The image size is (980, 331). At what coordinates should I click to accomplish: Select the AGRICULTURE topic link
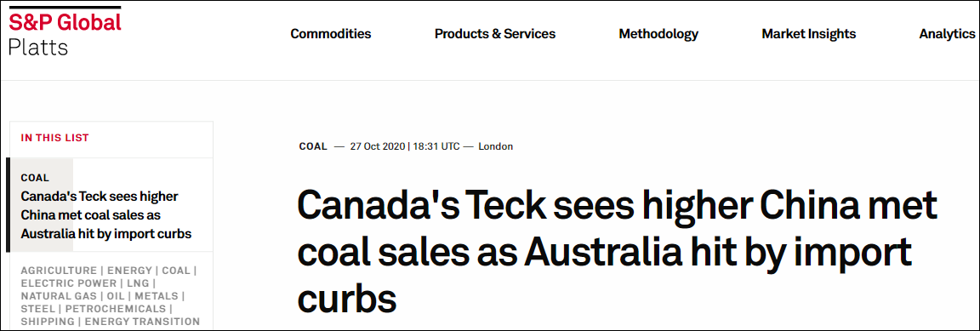[59, 271]
